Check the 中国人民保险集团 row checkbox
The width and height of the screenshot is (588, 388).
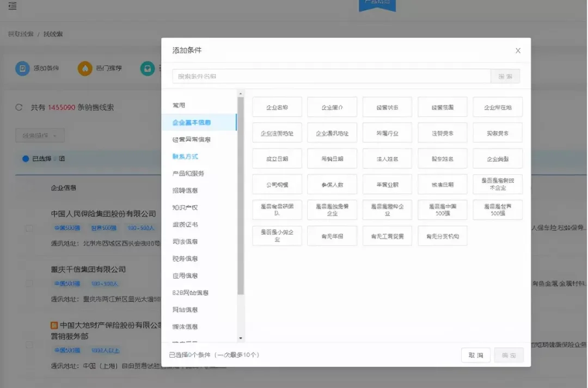30,229
